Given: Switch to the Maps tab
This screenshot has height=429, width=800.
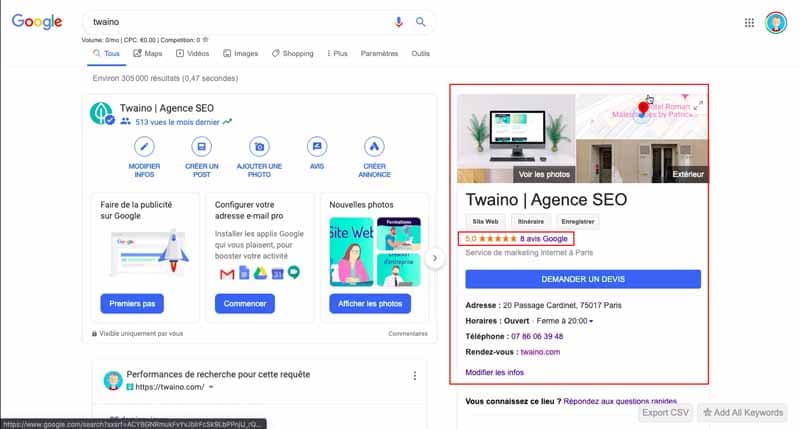Looking at the screenshot, I should point(148,54).
